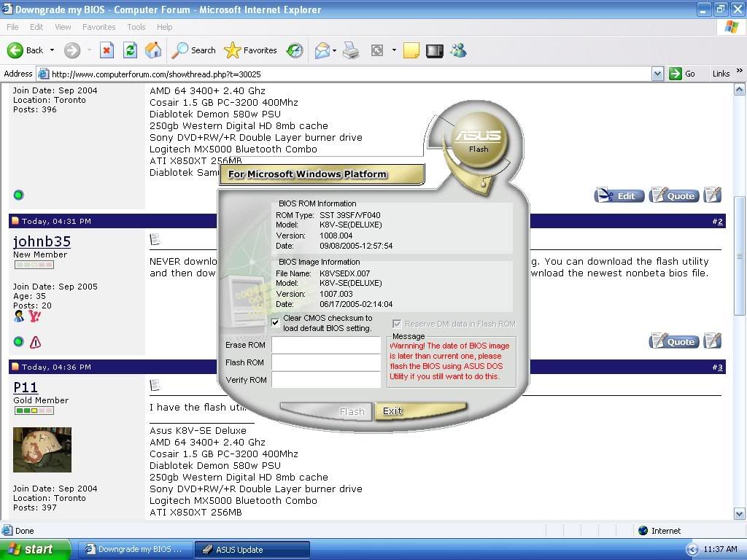
Task: Open the Messenger people icon
Action: click(x=458, y=50)
